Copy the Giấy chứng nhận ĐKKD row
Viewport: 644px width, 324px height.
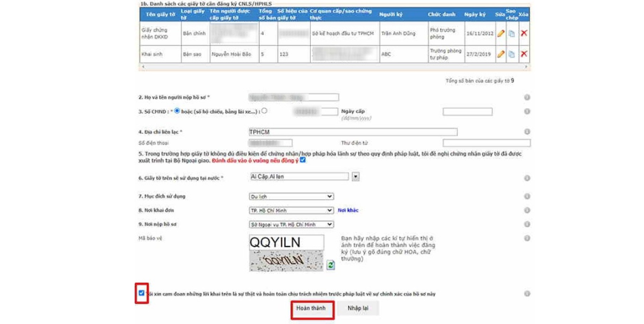512,34
